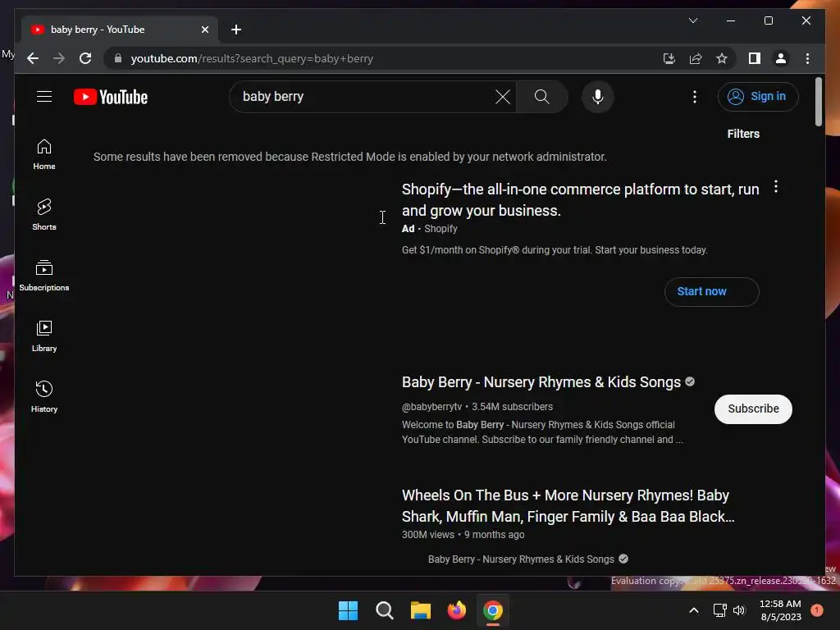Open the Chrome profile icon

(x=781, y=58)
